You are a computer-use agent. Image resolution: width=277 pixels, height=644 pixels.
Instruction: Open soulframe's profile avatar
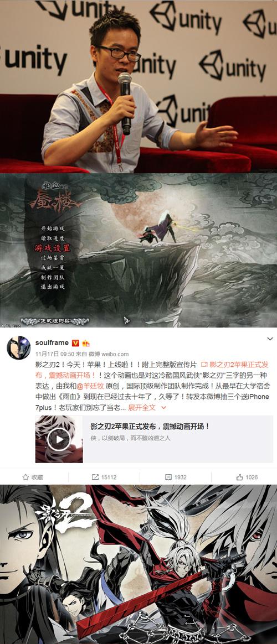[18, 347]
